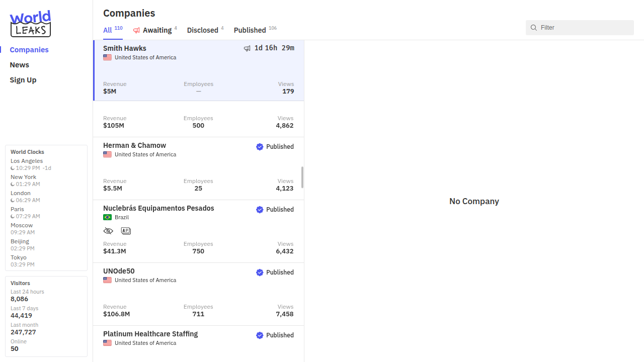Image resolution: width=644 pixels, height=362 pixels.
Task: Switch to the Published tab
Action: (250, 30)
